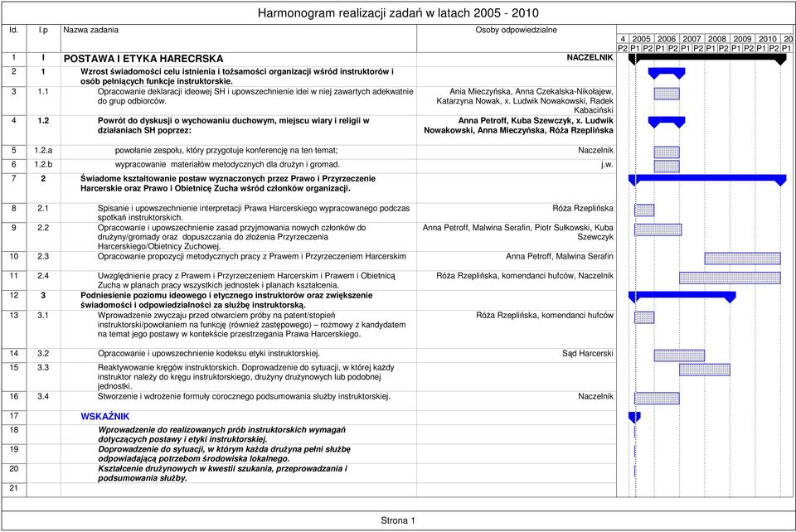Click the blue milestone marker in WSKAŹNIK row
The width and height of the screenshot is (796, 532).
(x=634, y=418)
